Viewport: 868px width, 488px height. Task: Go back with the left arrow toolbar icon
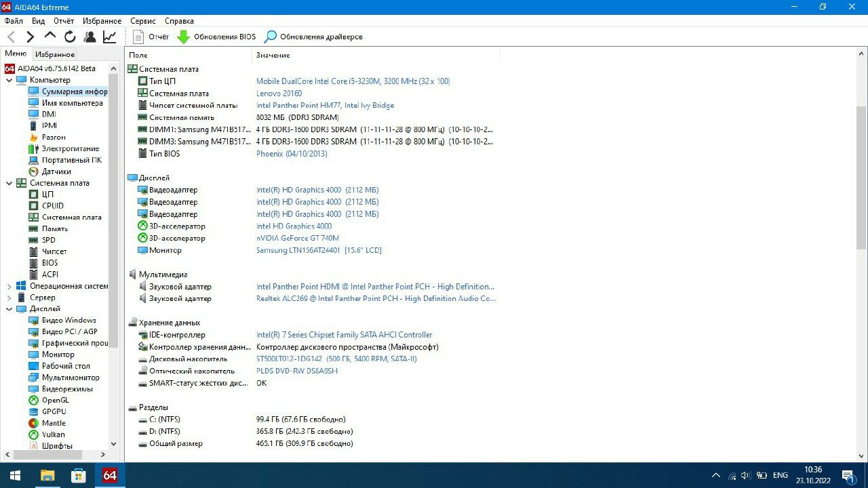(x=11, y=37)
